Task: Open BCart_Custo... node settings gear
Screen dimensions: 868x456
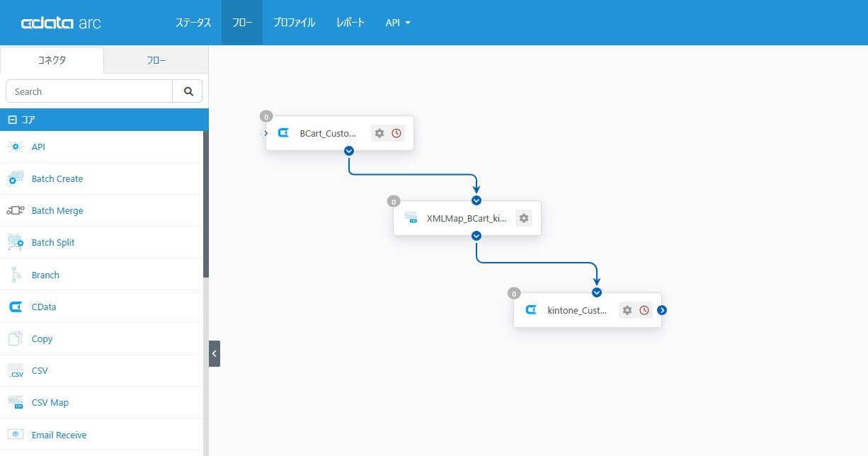Action: pos(379,133)
